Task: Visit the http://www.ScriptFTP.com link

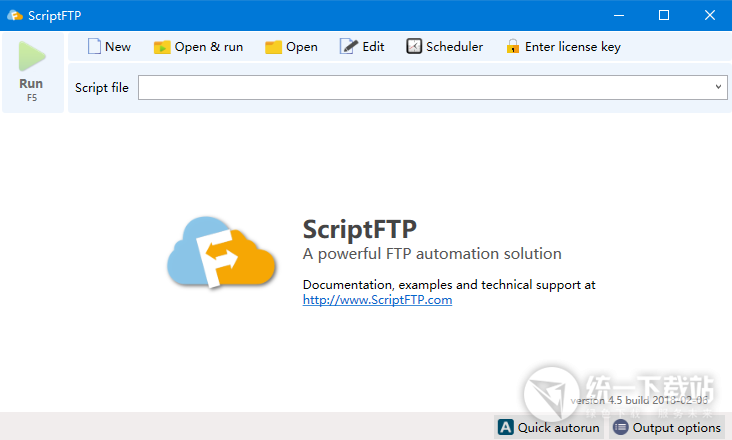Action: pos(377,299)
